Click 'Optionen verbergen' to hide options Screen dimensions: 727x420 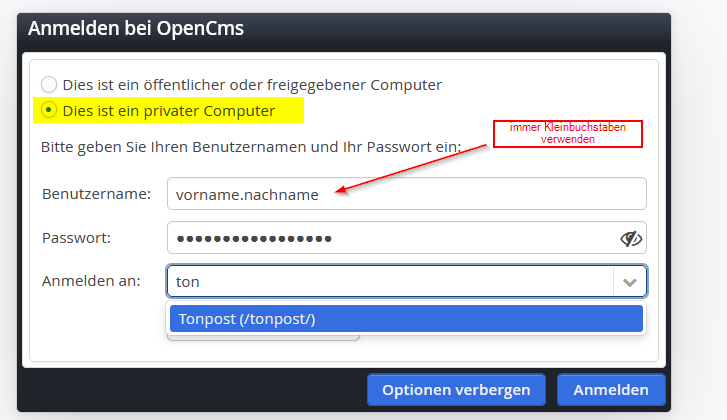(x=456, y=390)
